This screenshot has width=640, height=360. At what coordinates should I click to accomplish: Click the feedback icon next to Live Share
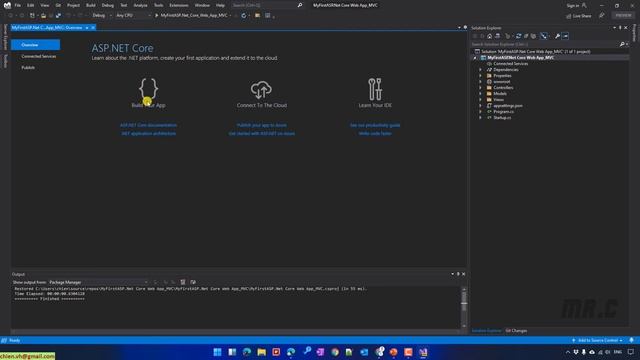point(602,16)
